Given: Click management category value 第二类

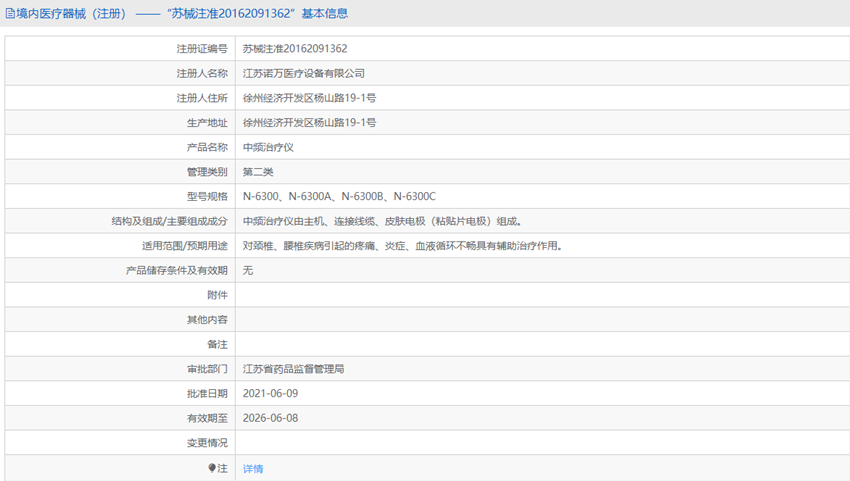Looking at the screenshot, I should [258, 172].
